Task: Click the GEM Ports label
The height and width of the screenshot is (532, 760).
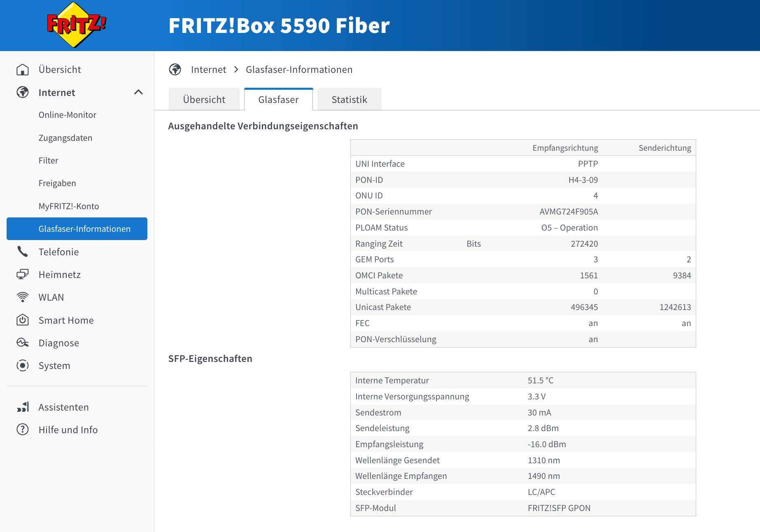Action: click(375, 259)
